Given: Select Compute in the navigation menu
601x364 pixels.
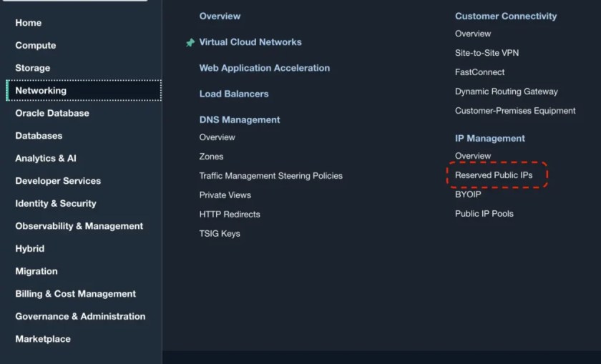Looking at the screenshot, I should click(36, 45).
